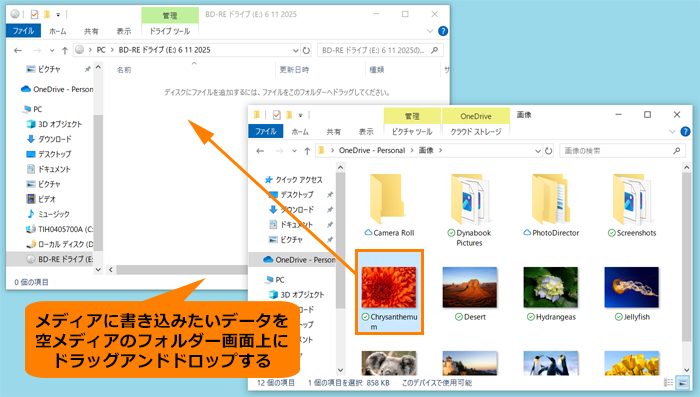
Task: Click OneDrive - Personal breadcrumb in 画像 address bar
Action: click(372, 150)
